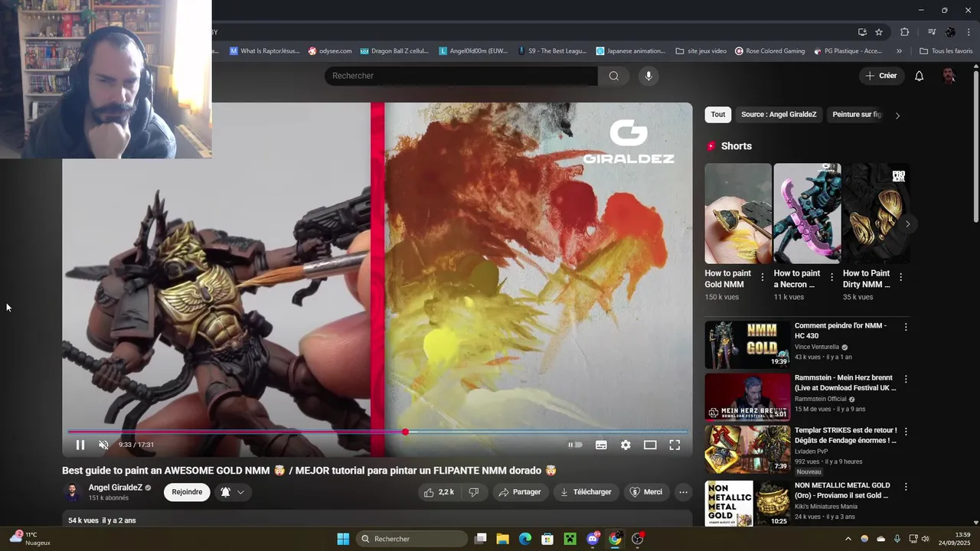Open options for 'Templar STRIKES' video
This screenshot has width=980, height=551.
click(x=906, y=431)
